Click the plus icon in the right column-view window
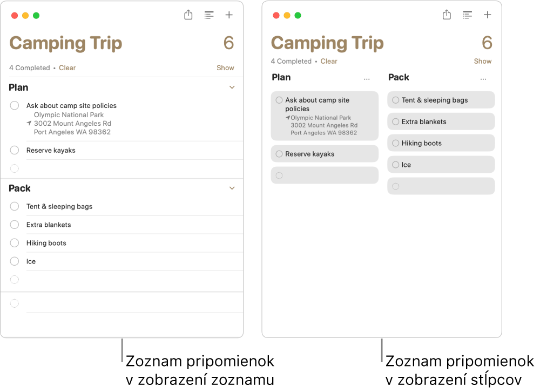The width and height of the screenshot is (540, 392). coord(487,15)
